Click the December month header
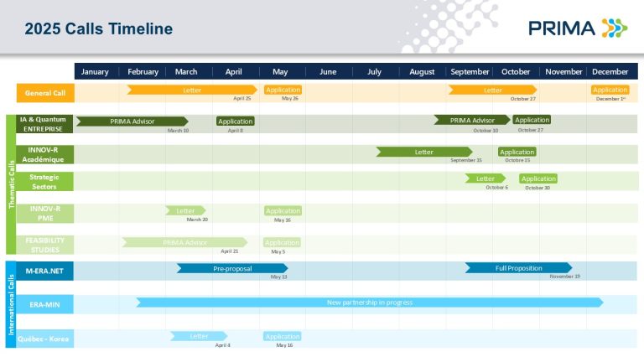 (610, 72)
